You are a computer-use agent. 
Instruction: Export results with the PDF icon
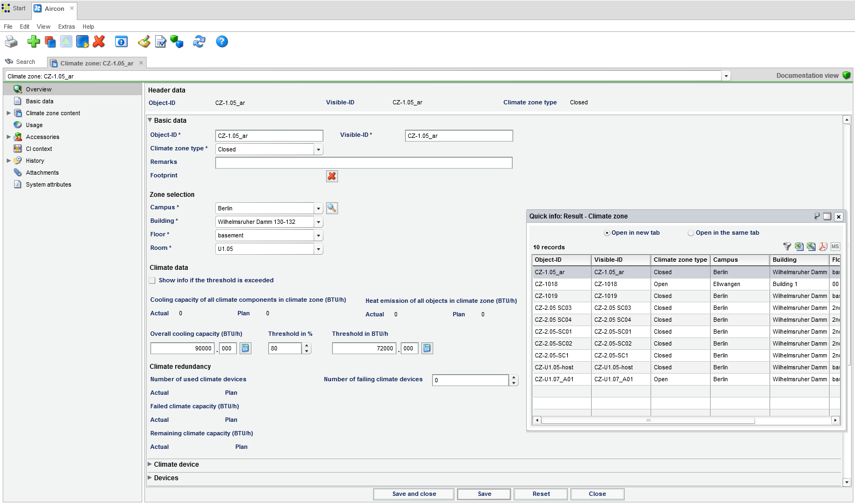823,247
